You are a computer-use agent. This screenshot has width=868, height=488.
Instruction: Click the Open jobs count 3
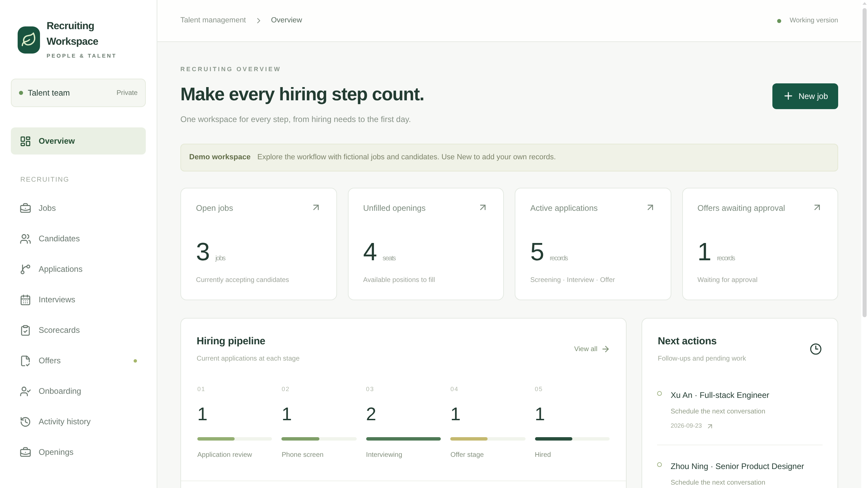pyautogui.click(x=203, y=252)
